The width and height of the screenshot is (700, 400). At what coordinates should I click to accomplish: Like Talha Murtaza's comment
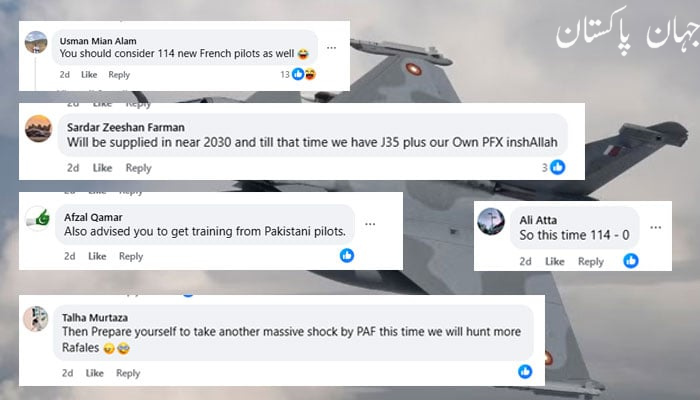pos(95,373)
